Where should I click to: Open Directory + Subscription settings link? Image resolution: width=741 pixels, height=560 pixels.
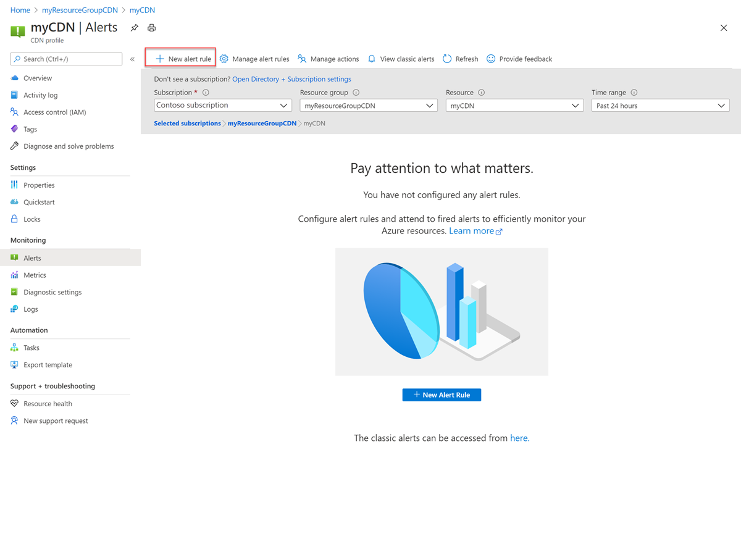(291, 79)
